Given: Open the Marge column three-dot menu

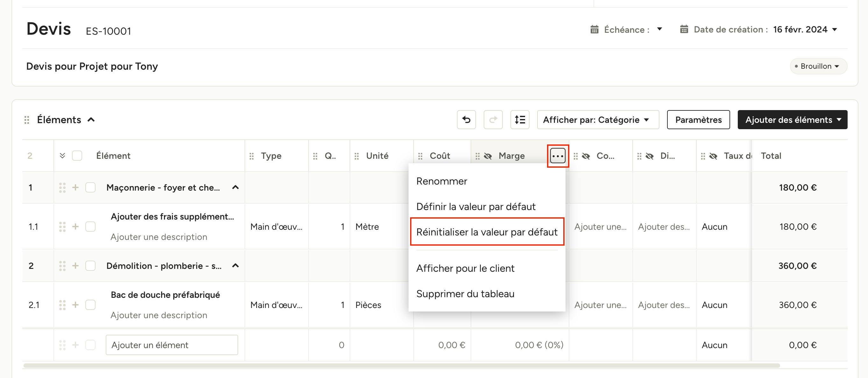Looking at the screenshot, I should click(558, 156).
